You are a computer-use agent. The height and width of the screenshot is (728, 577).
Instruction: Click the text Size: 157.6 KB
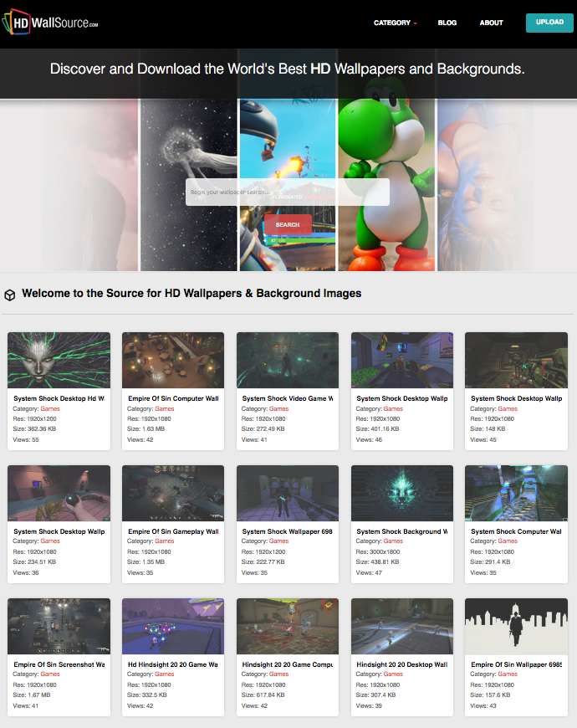coord(490,695)
